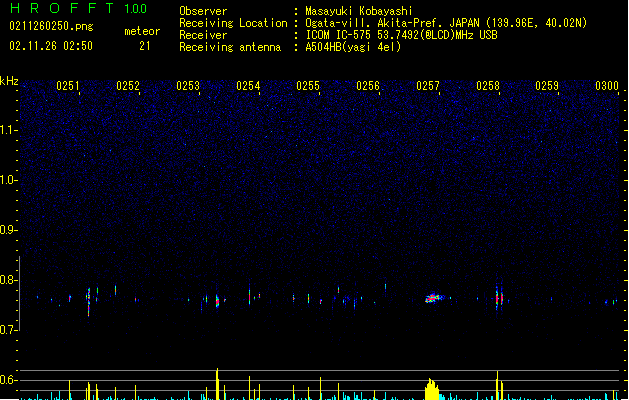Screen dimensions: 629x400
Task: Click the 0300 time marker
Action: [607, 86]
